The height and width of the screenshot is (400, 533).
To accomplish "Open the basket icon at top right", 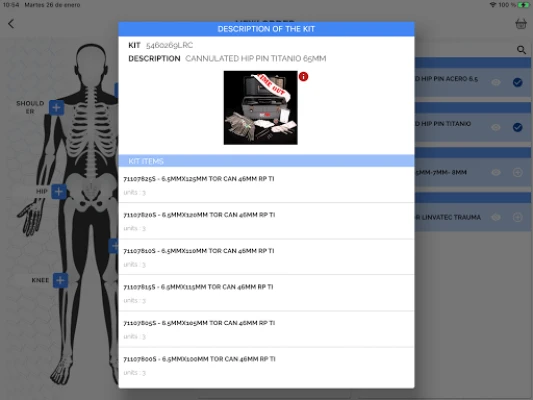I will (520, 24).
